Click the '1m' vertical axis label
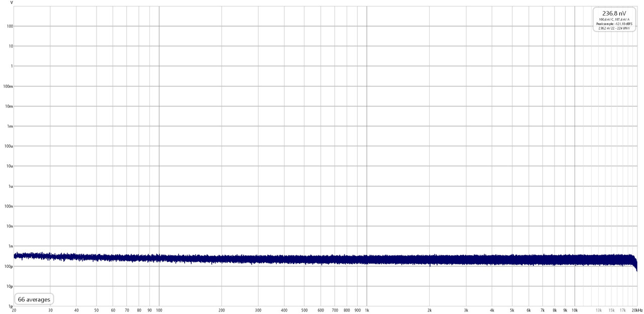The height and width of the screenshot is (314, 644). pos(10,126)
